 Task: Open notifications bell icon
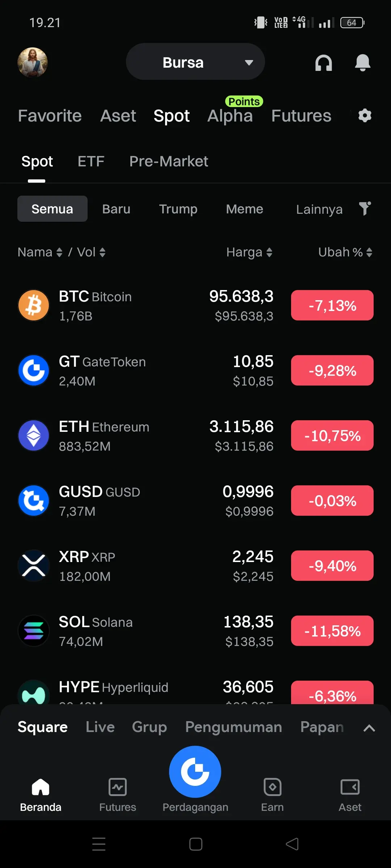362,63
